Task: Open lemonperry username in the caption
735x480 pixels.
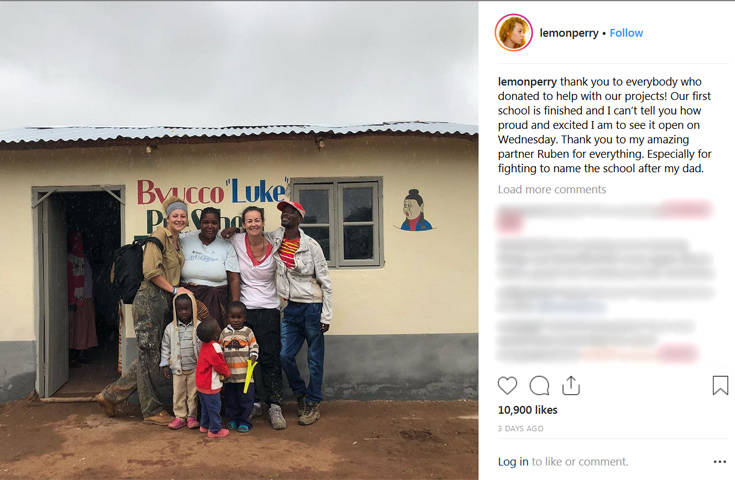Action: coord(527,82)
